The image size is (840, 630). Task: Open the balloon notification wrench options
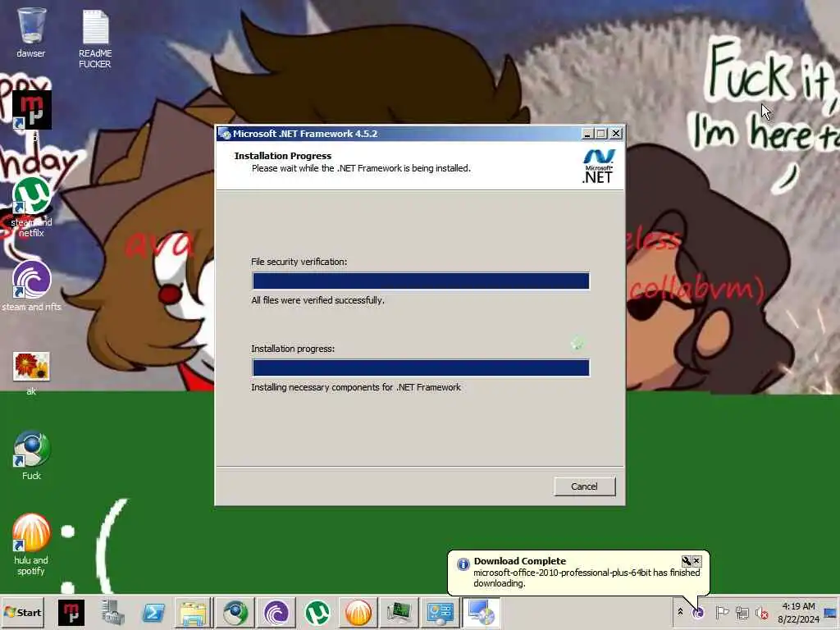coord(687,561)
